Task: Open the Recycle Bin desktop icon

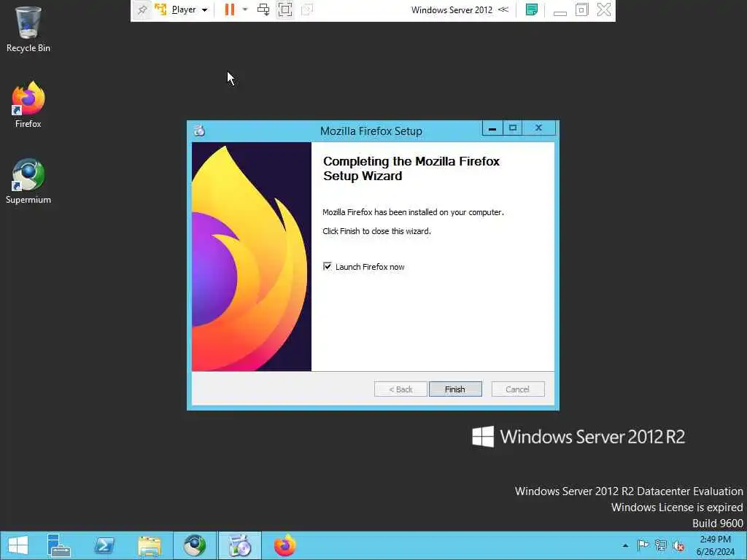Action: pos(28,28)
